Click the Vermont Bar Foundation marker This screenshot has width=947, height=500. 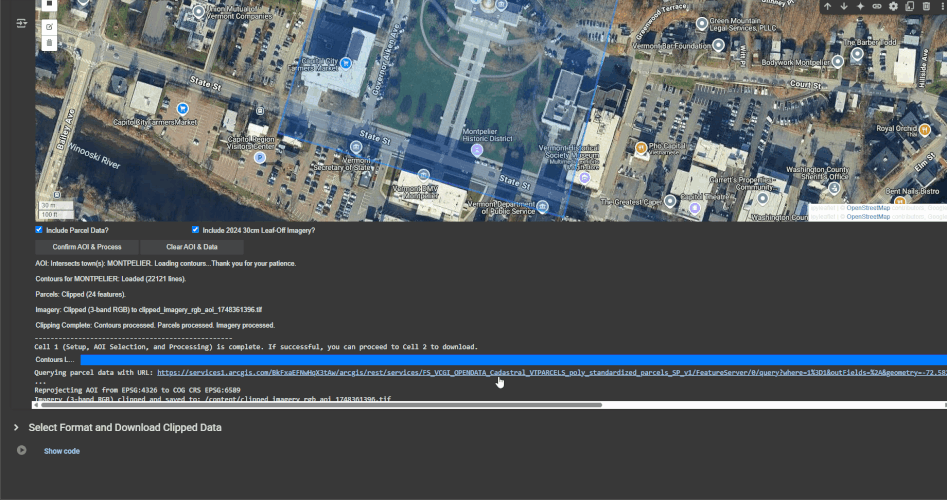point(718,45)
